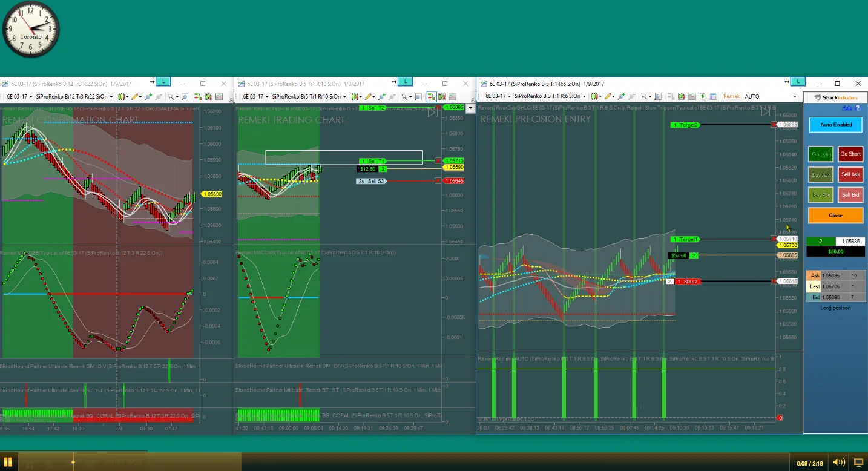The width and height of the screenshot is (868, 471).
Task: Click the volume speaker icon in video player
Action: [838, 463]
